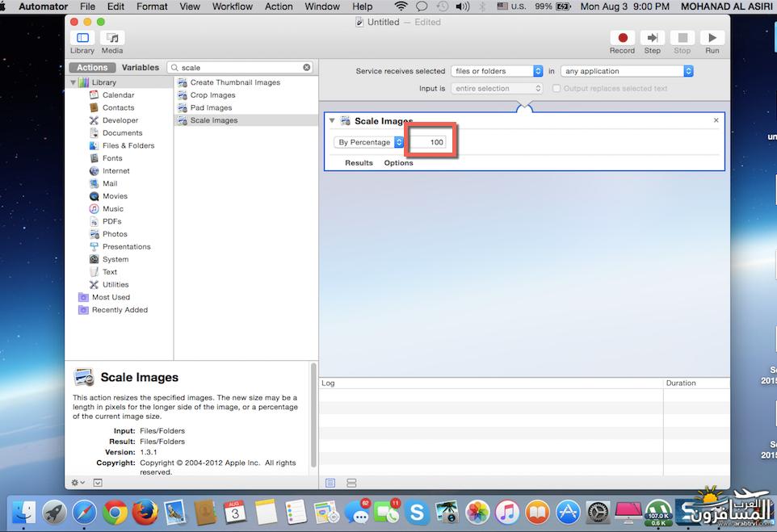Viewport: 777px width, 532px height.
Task: Open the Help menu
Action: 362,6
